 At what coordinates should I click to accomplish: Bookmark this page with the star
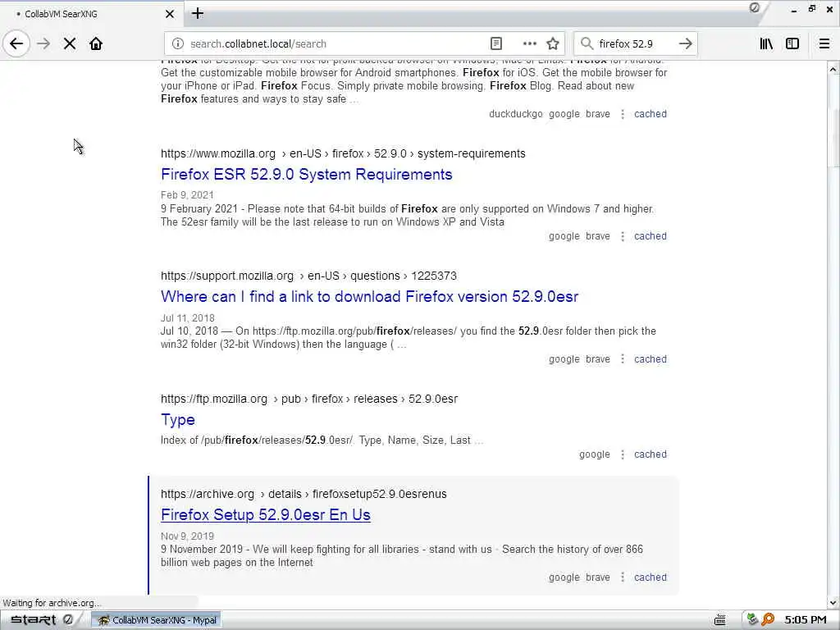point(553,43)
